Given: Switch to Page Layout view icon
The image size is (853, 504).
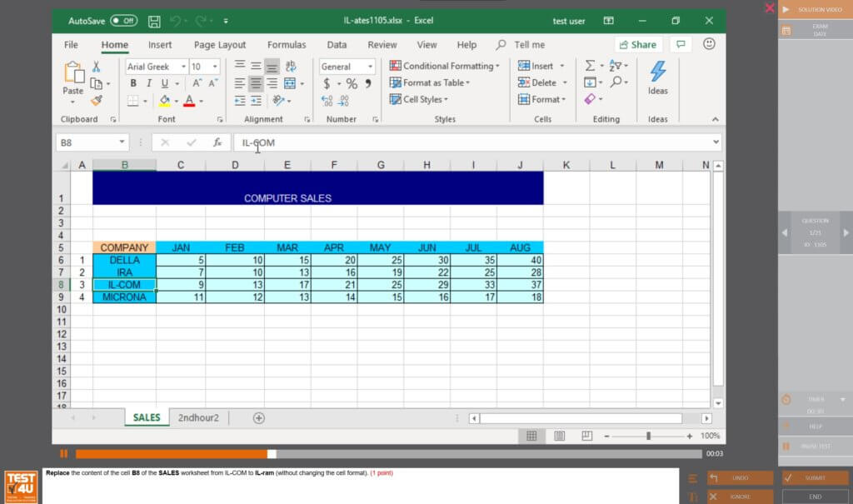Looking at the screenshot, I should point(559,436).
